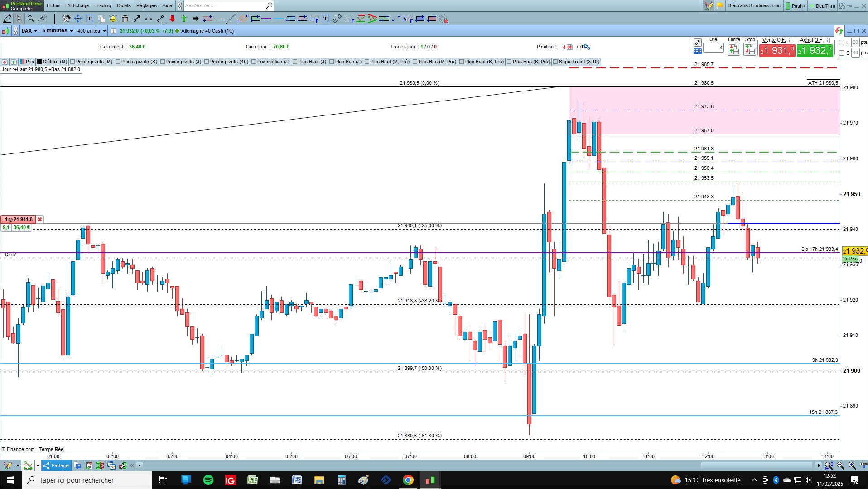Viewport: 868px width, 489px height.
Task: Open the DAX instrument dropdown
Action: click(x=29, y=31)
